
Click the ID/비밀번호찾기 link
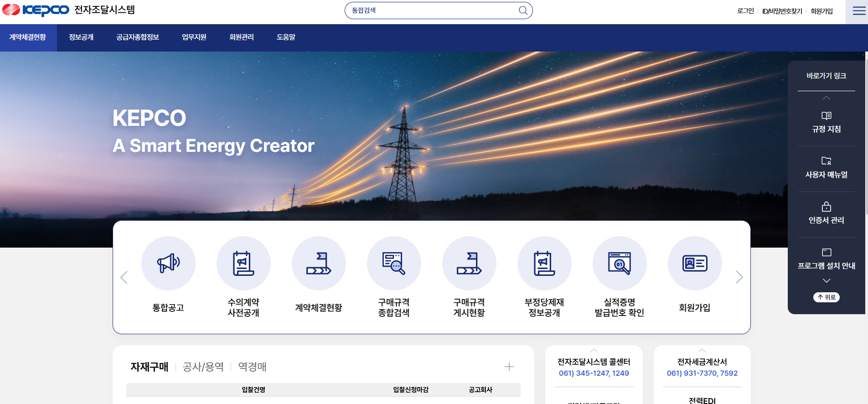(782, 11)
